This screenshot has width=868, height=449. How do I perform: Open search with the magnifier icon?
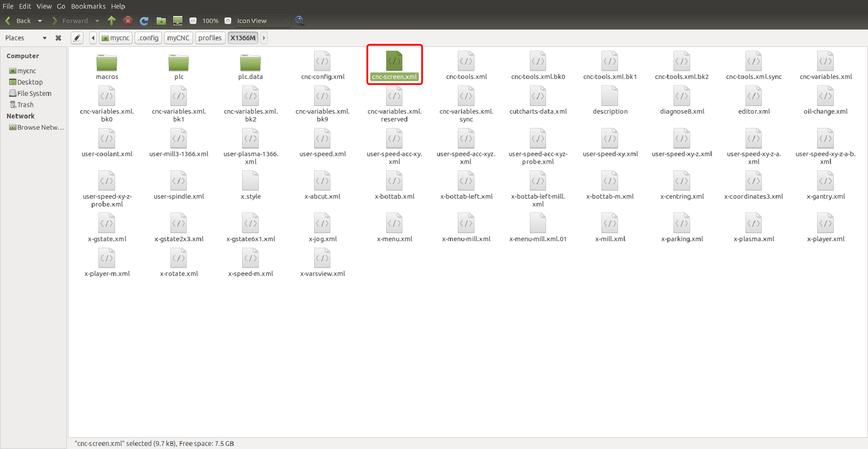(x=299, y=20)
